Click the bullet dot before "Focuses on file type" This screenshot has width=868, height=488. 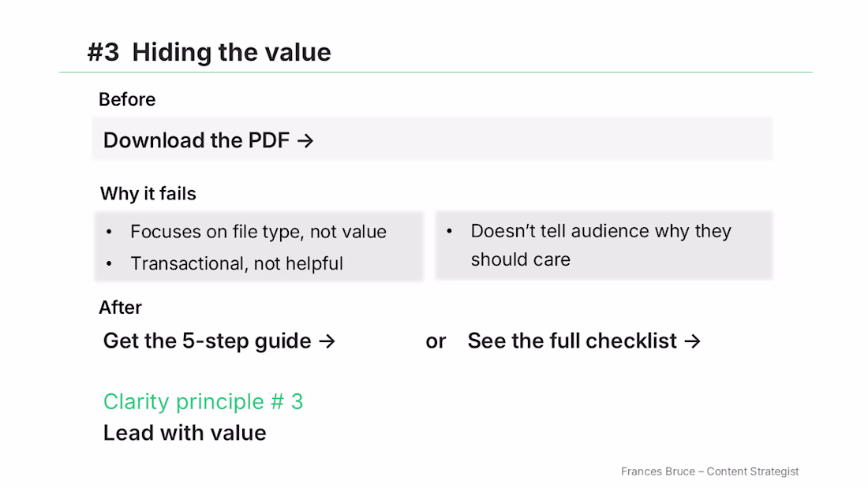click(x=110, y=232)
